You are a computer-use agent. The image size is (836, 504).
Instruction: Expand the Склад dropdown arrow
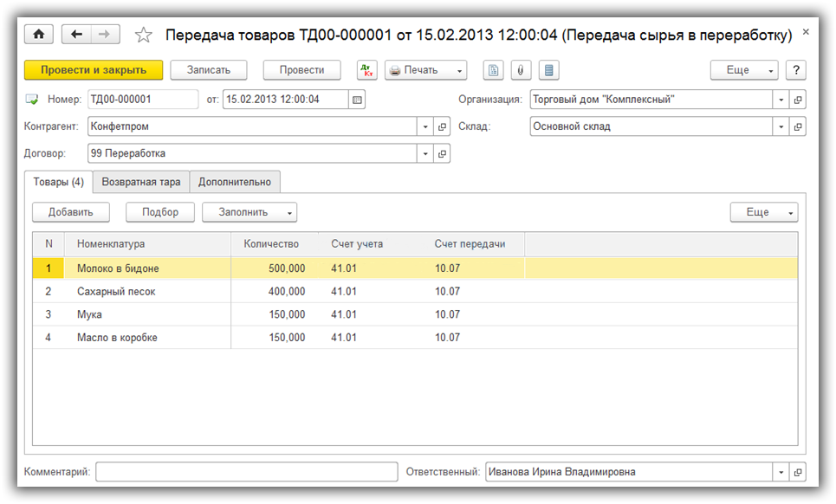[x=781, y=126]
